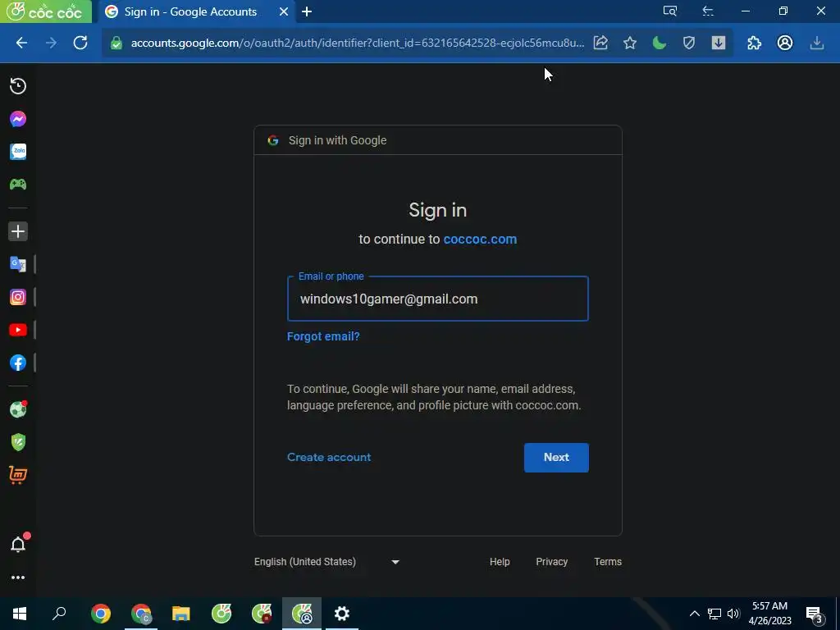Open Zalo in the sidebar
The image size is (840, 630).
pos(18,152)
